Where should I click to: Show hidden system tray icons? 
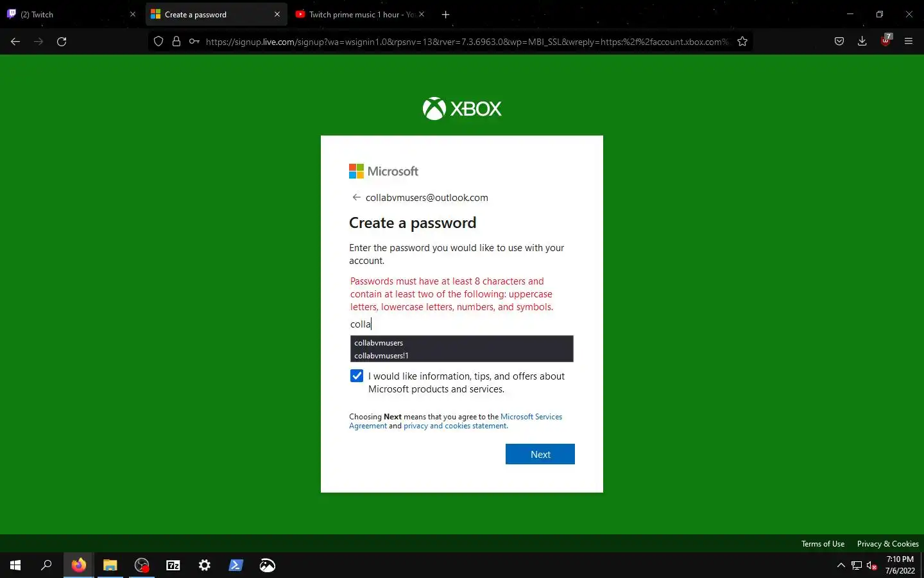tap(841, 565)
